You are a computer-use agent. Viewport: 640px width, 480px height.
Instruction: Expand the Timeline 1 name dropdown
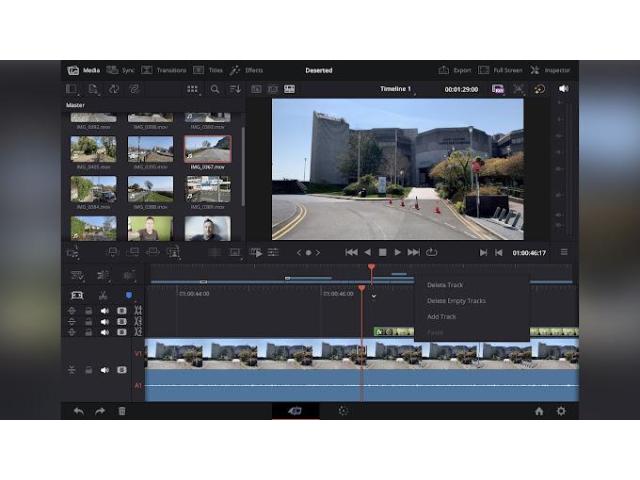point(398,89)
